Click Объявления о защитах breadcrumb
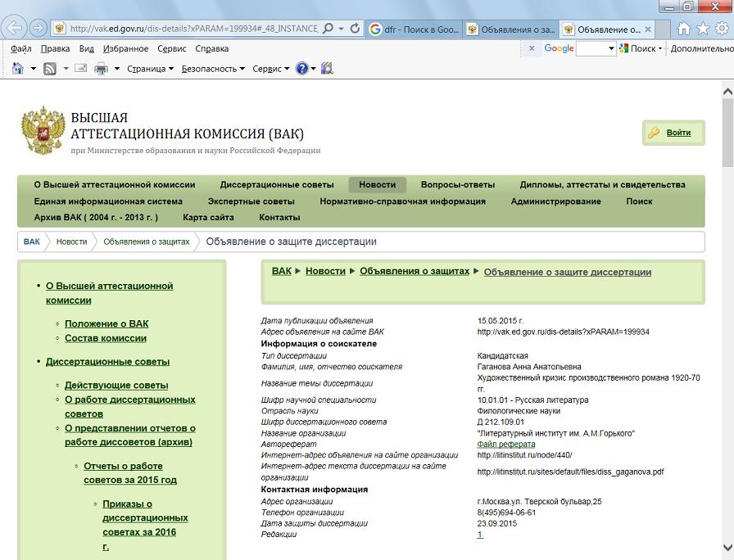This screenshot has height=560, width=734. click(x=147, y=242)
